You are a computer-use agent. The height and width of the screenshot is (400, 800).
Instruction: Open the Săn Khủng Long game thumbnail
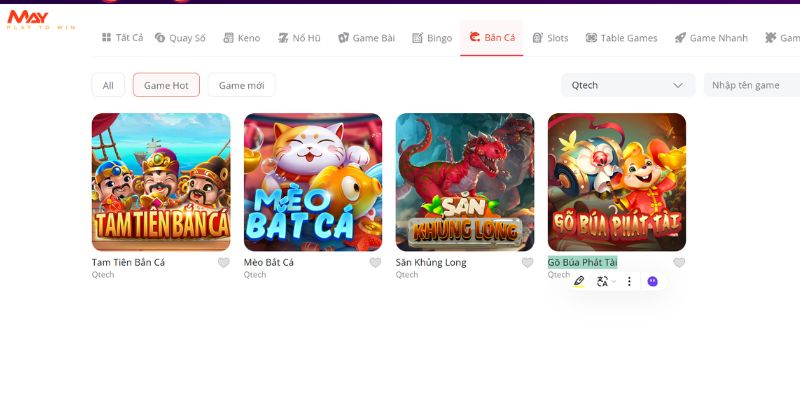[465, 182]
